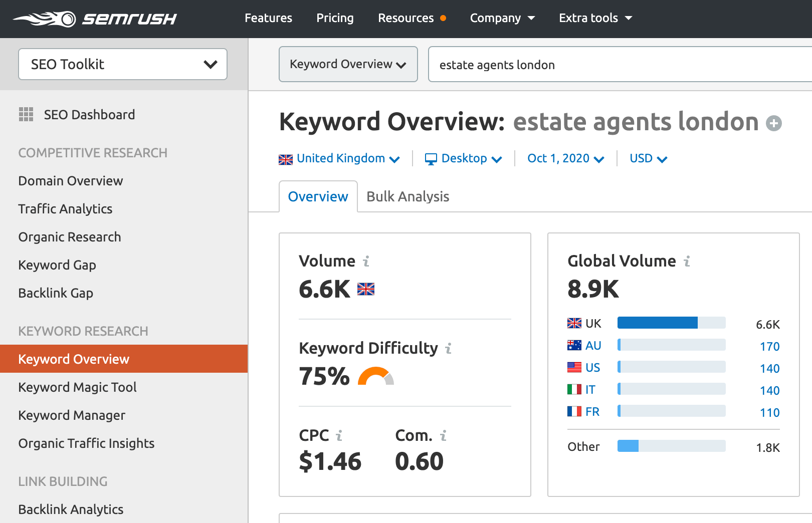The image size is (812, 523).
Task: Select Keyword Overview in sidebar
Action: pos(124,359)
